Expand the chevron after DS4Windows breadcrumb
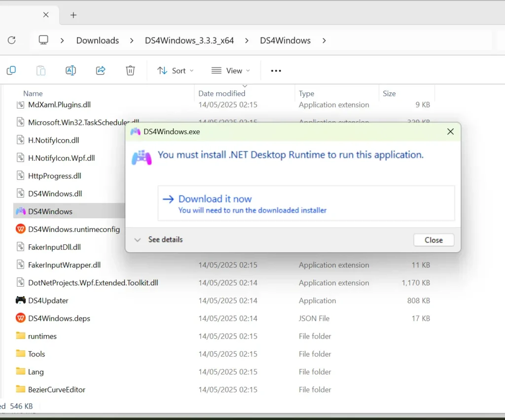This screenshot has width=505, height=420. click(x=324, y=40)
